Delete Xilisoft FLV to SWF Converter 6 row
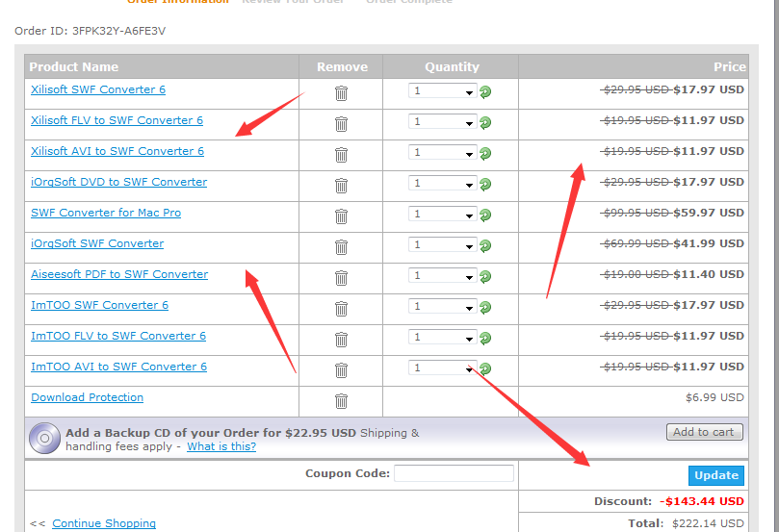 click(341, 123)
